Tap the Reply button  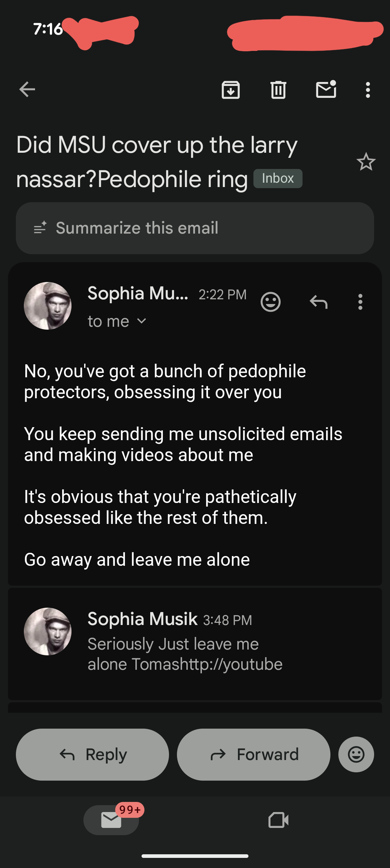tap(92, 754)
